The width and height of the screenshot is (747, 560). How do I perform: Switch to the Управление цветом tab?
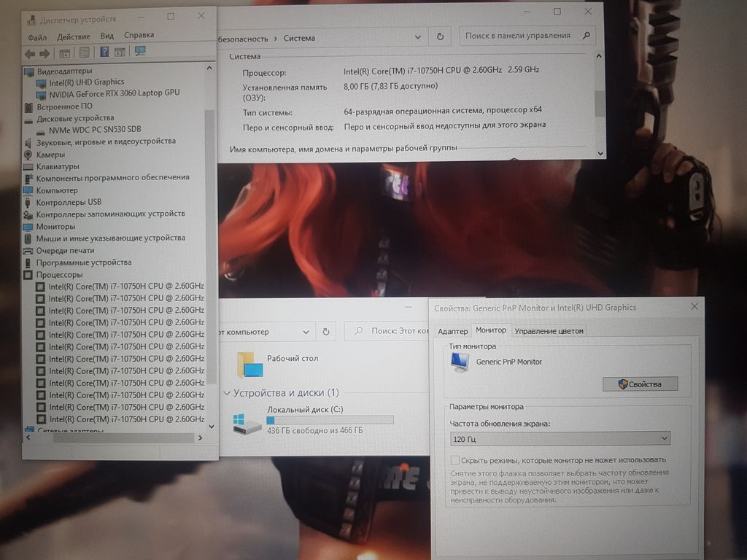pos(549,331)
